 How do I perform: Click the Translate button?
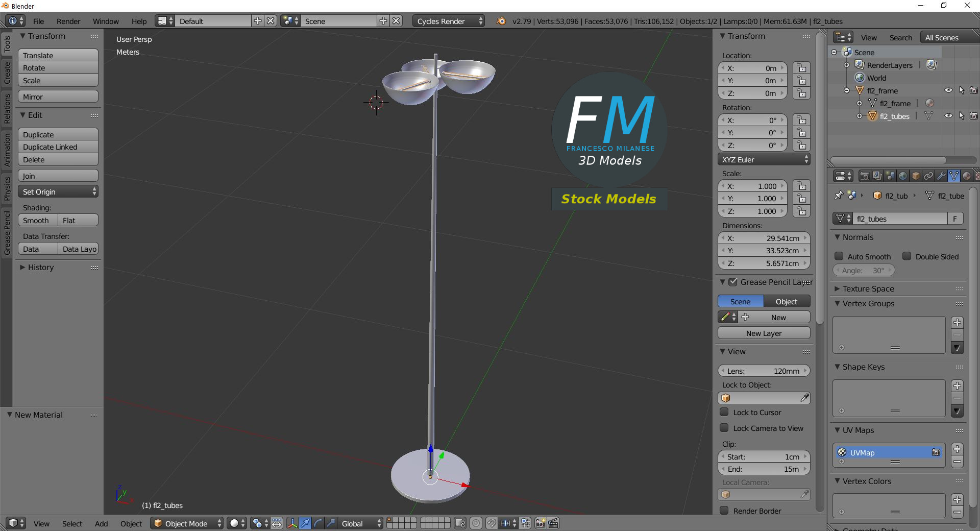coord(58,55)
